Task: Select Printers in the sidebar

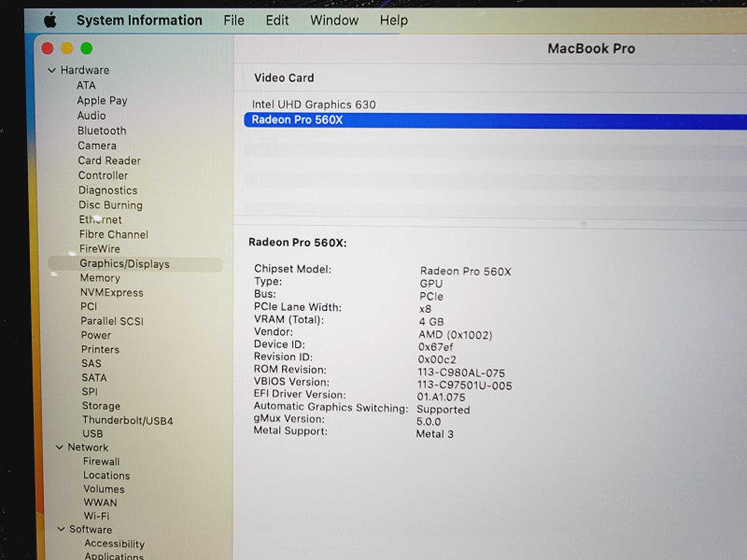Action: (100, 349)
